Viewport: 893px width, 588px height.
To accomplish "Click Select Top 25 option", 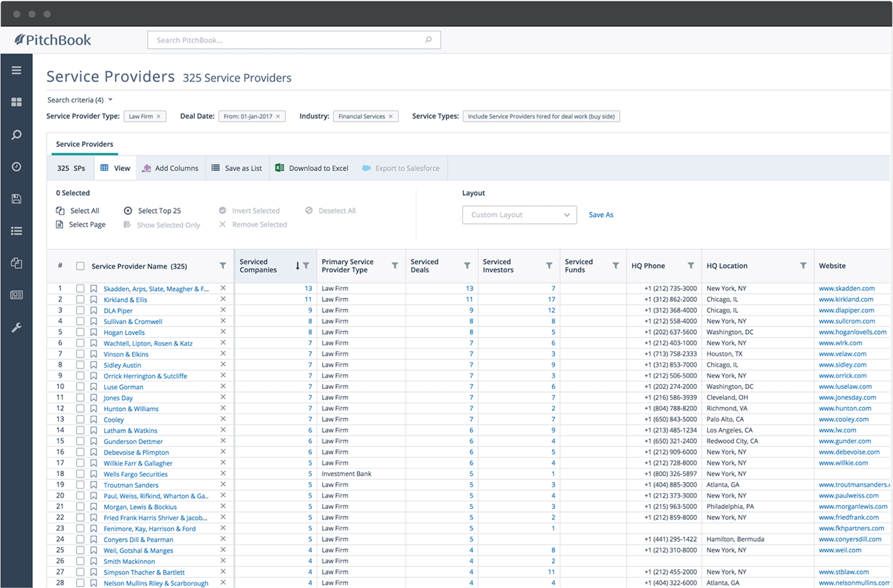I will click(152, 210).
